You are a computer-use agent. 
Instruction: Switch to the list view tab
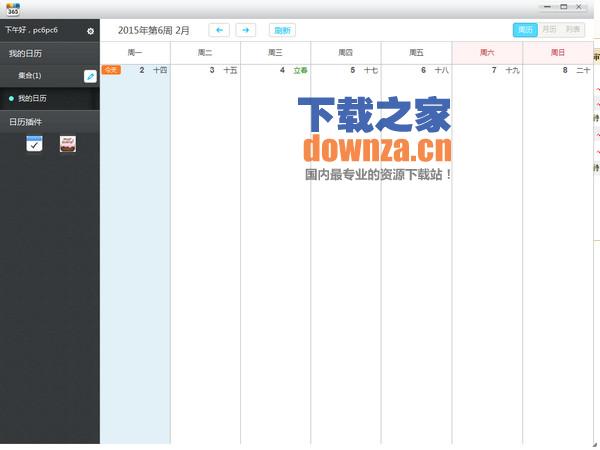pyautogui.click(x=573, y=30)
